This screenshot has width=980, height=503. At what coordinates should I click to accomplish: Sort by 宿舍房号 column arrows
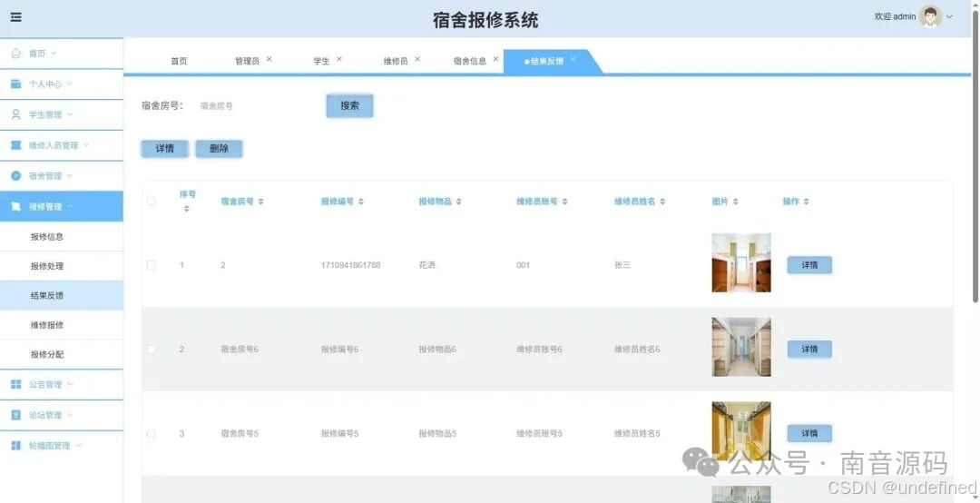(260, 202)
